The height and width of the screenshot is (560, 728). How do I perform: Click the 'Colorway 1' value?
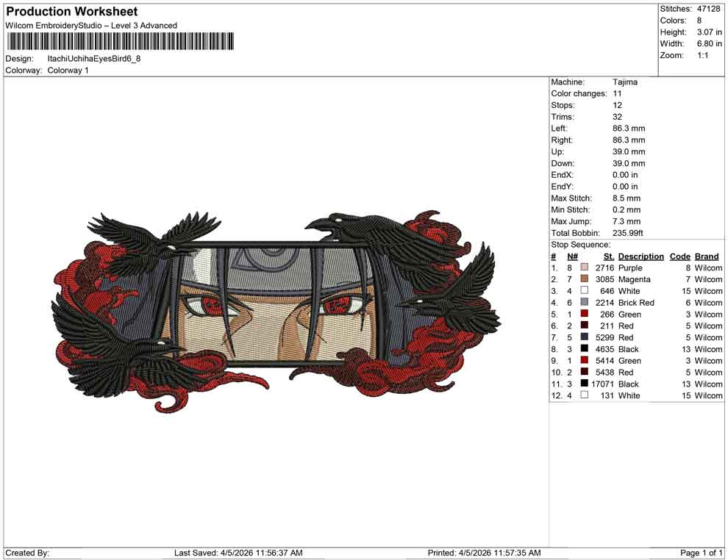pos(68,71)
